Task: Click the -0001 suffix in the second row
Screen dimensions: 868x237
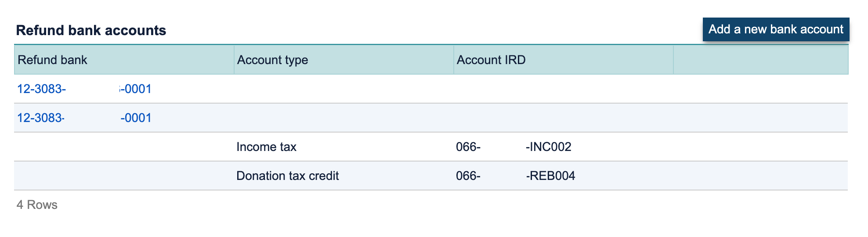Action: (136, 118)
